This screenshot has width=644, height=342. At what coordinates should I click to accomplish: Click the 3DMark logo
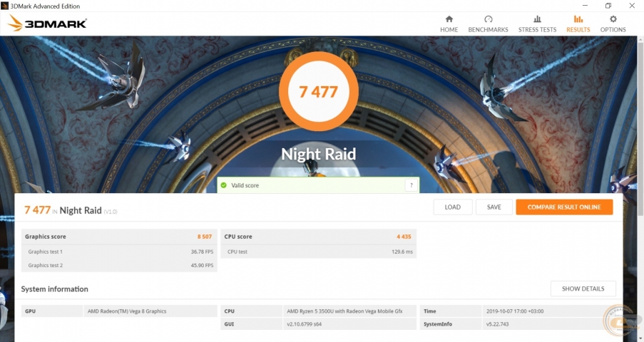[47, 24]
